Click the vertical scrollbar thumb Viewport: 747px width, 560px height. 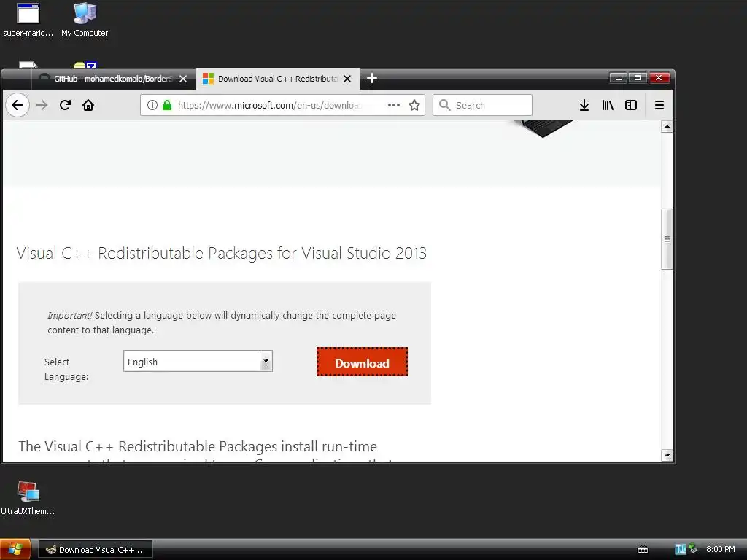click(x=667, y=239)
